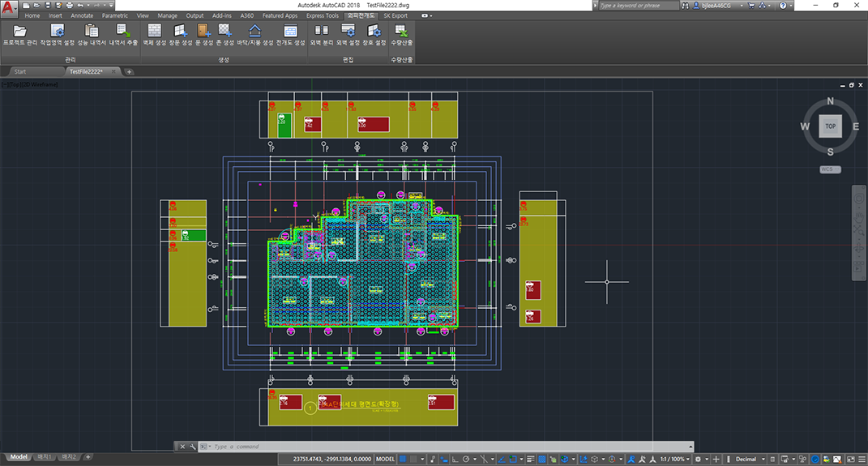Screen dimensions: 868x466
Task: Click the TOP face of ViewCube
Action: click(x=831, y=126)
